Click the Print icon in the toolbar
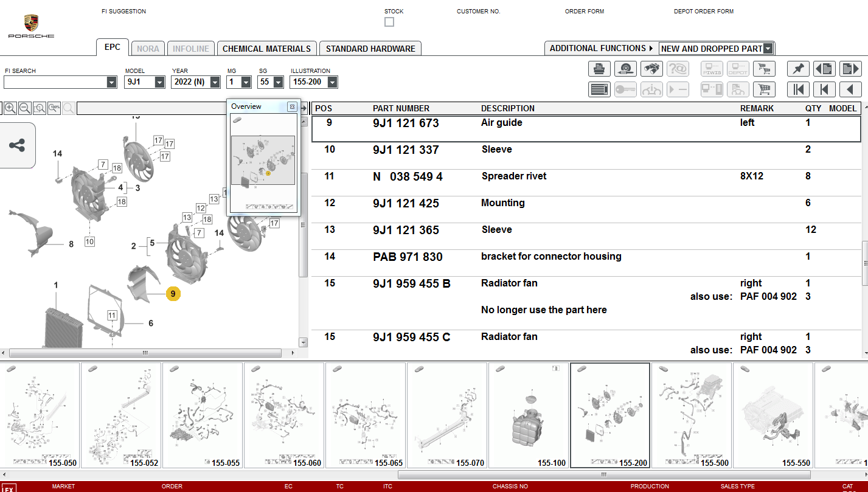Image resolution: width=868 pixels, height=492 pixels. click(599, 68)
